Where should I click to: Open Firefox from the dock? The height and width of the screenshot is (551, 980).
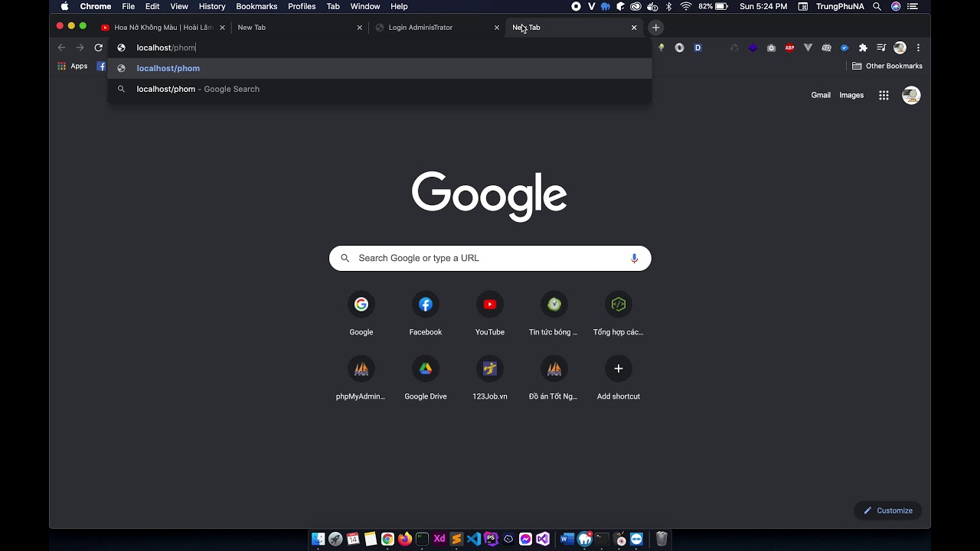(404, 539)
